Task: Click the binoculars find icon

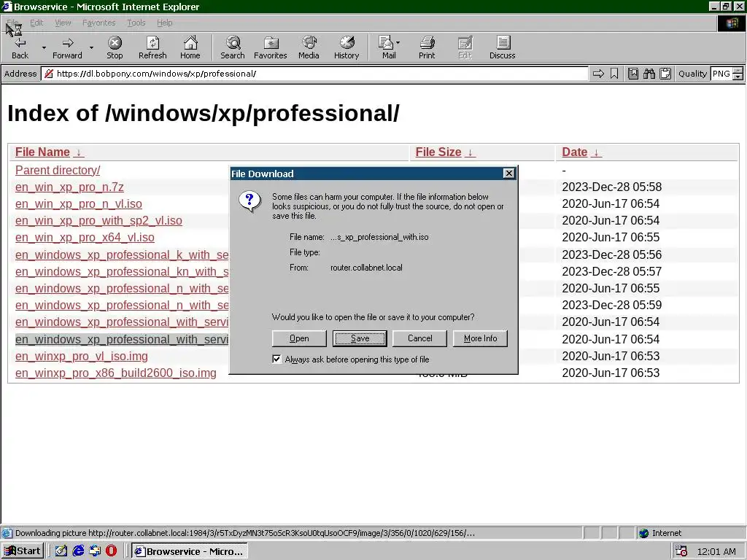Action: click(x=649, y=74)
